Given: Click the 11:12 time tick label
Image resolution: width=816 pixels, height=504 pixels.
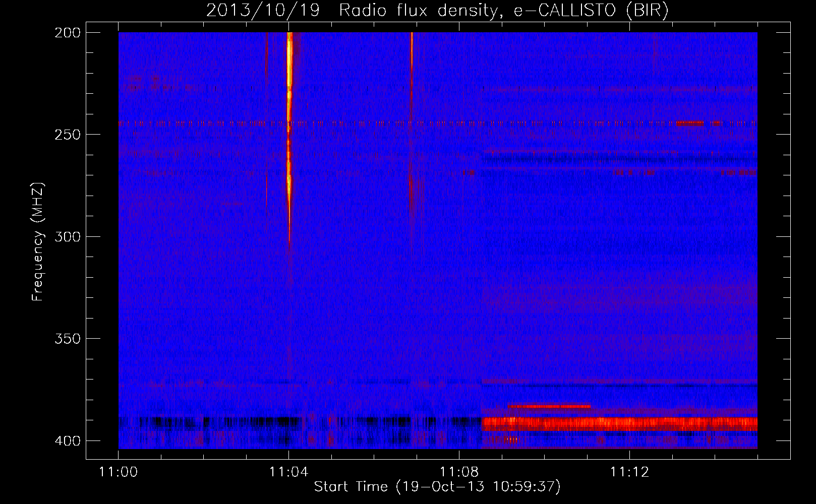Looking at the screenshot, I should click(629, 472).
